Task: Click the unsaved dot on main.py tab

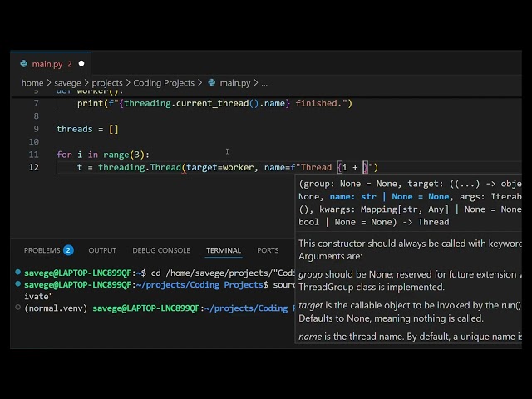Action: [81, 63]
